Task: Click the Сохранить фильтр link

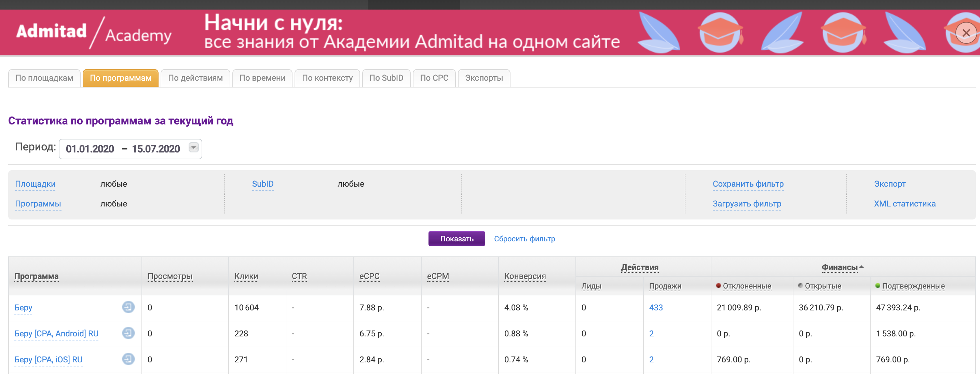Action: tap(748, 184)
